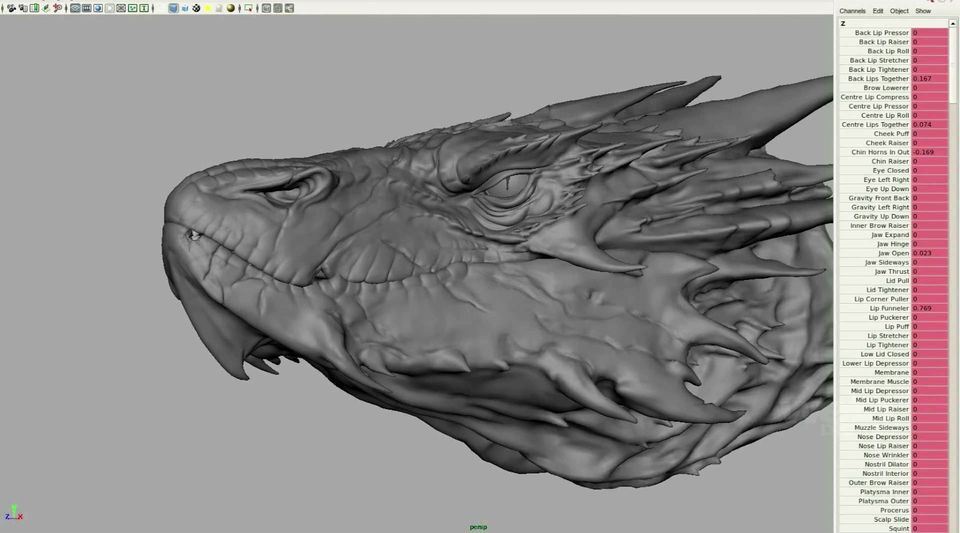The image size is (960, 533).
Task: Toggle the viewport Grid display button
Action: pyautogui.click(x=75, y=8)
